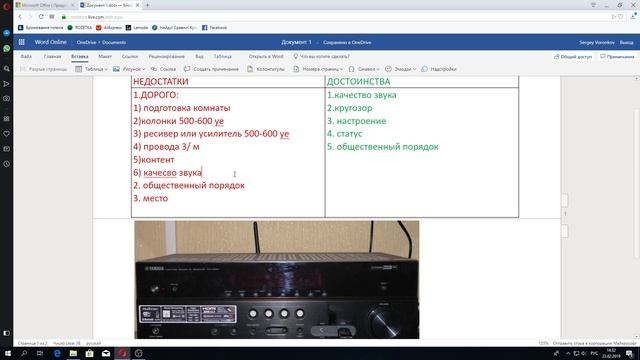Open File Explorer from taskbar
The height and width of the screenshot is (360, 640).
(73, 353)
